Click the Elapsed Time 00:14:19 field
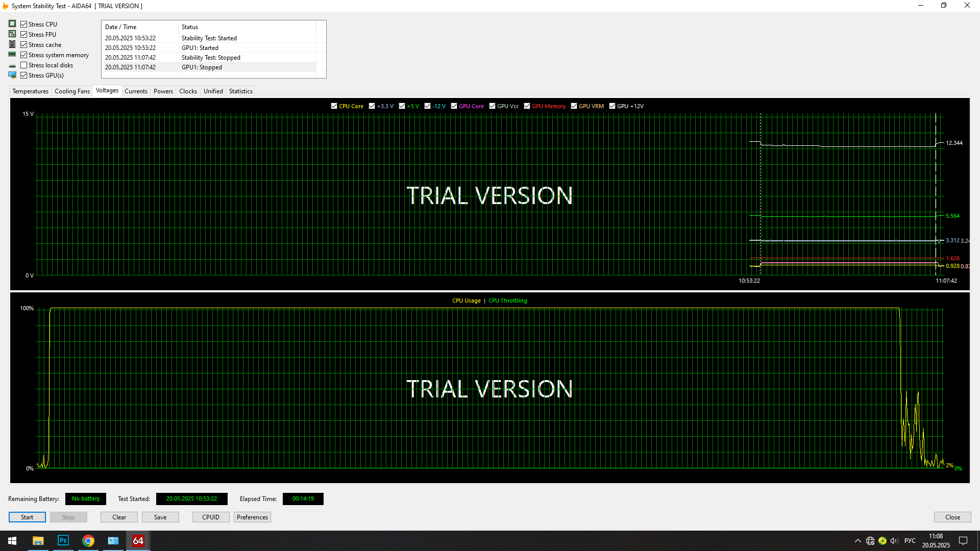 click(x=303, y=499)
